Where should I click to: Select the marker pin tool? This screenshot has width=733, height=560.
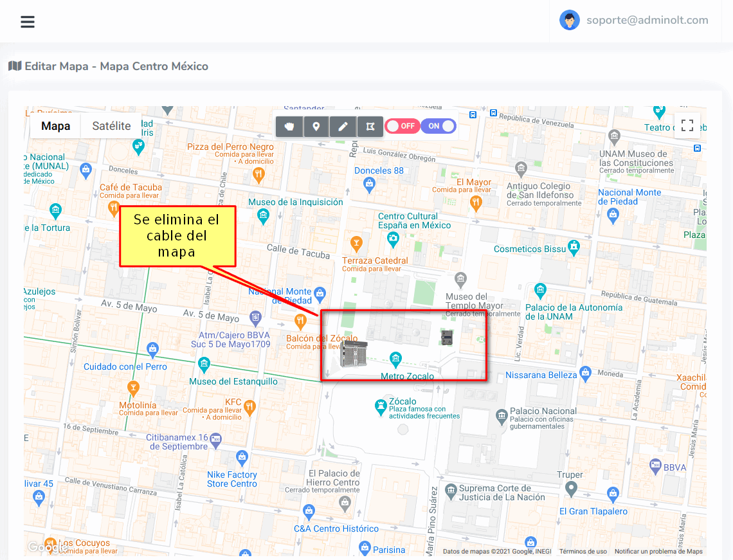pyautogui.click(x=316, y=127)
